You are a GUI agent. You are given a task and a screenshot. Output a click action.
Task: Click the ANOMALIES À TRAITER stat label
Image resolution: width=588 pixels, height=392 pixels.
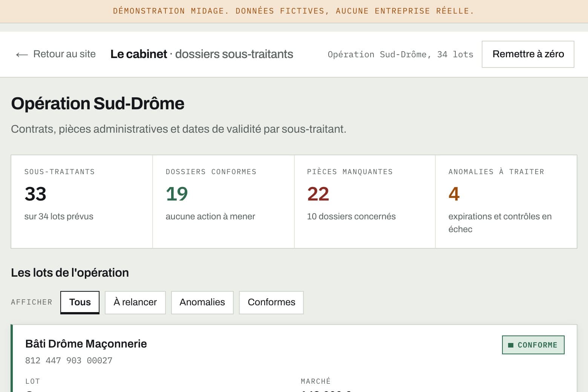click(496, 172)
